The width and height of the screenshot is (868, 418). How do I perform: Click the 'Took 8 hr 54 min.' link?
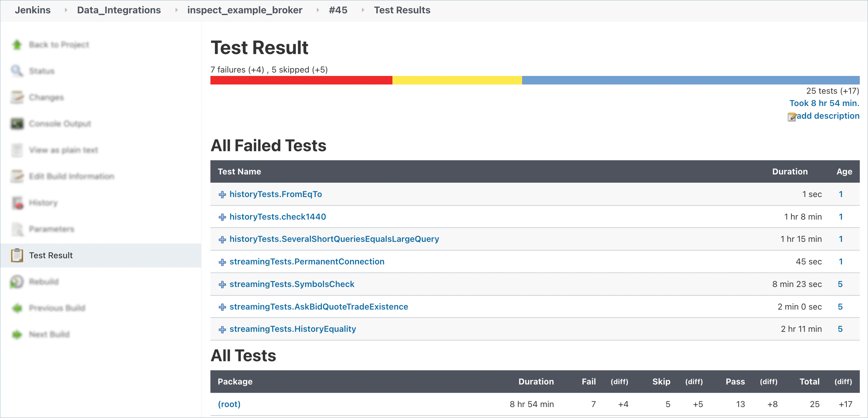(824, 103)
